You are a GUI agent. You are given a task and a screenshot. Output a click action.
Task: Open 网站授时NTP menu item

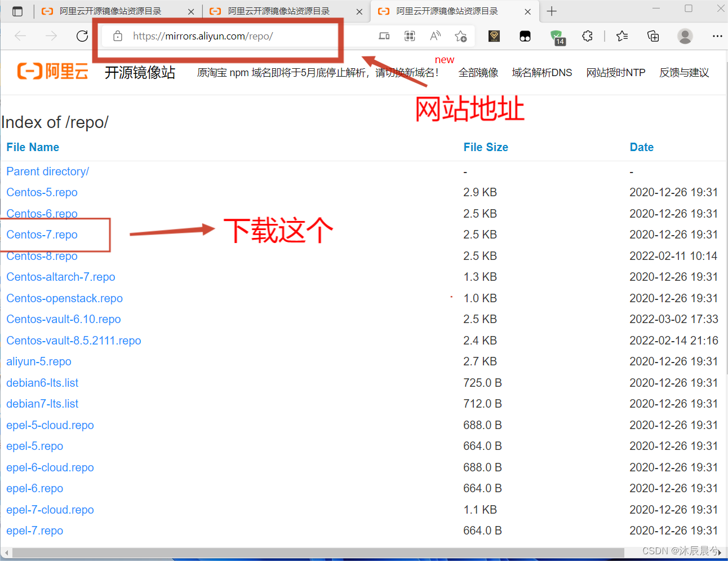click(616, 73)
